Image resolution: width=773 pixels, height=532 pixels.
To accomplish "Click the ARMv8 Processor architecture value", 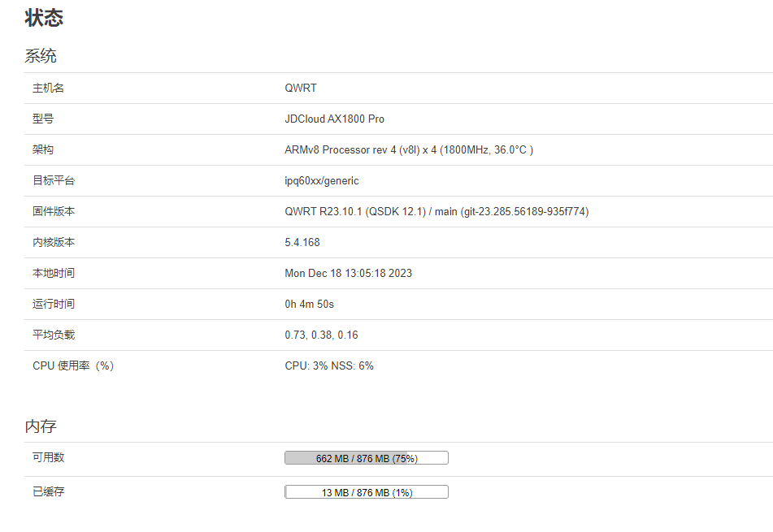I will pos(408,149).
